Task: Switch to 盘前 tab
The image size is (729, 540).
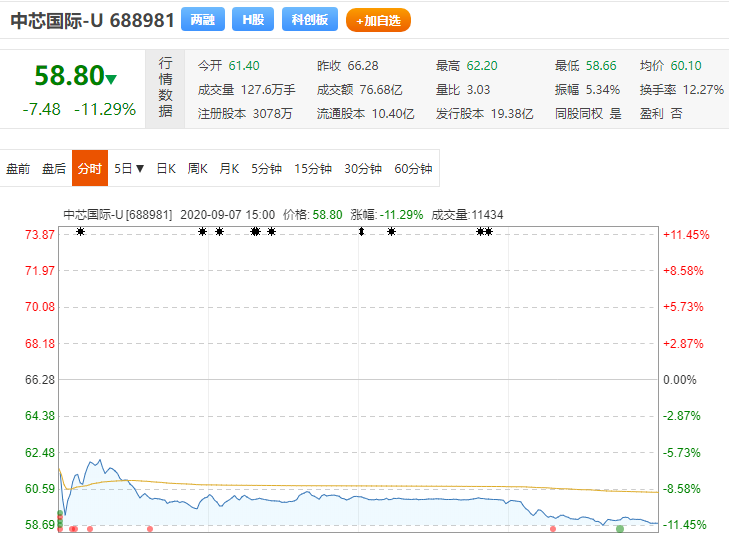Action: point(18,168)
